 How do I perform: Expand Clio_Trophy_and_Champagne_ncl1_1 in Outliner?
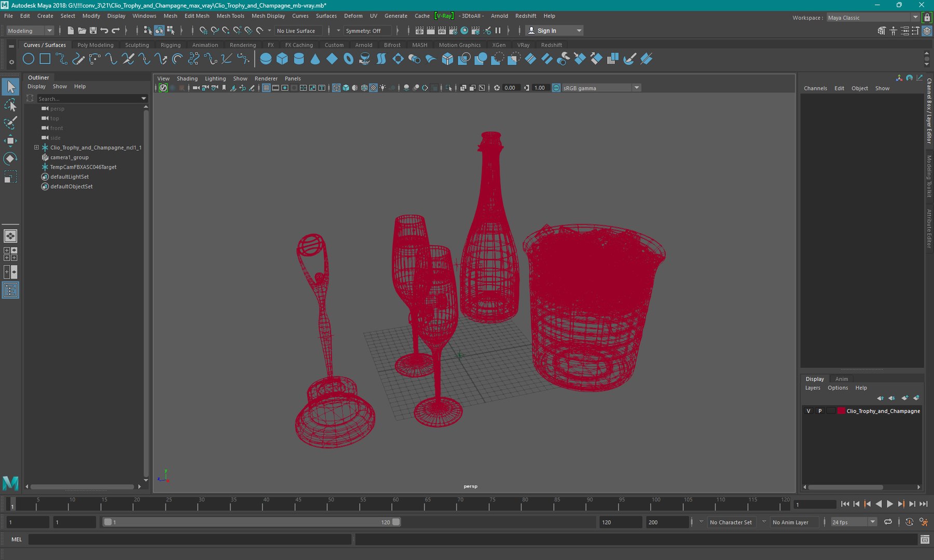coord(36,148)
